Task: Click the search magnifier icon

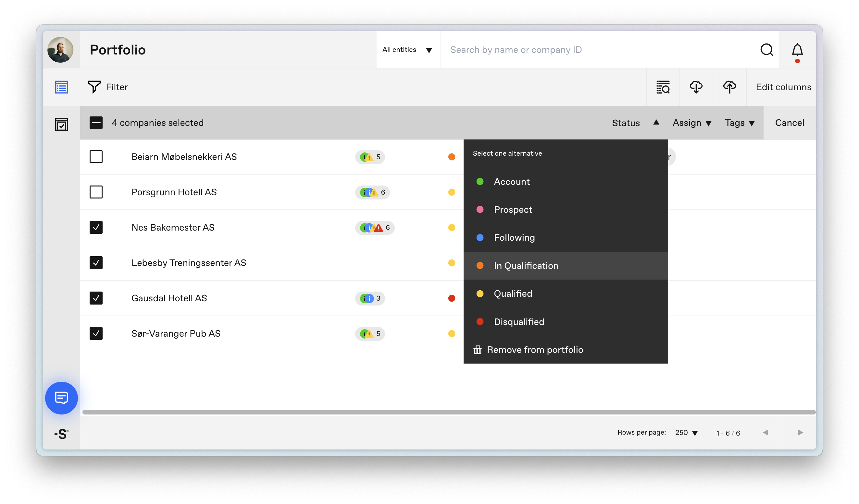Action: click(x=766, y=50)
